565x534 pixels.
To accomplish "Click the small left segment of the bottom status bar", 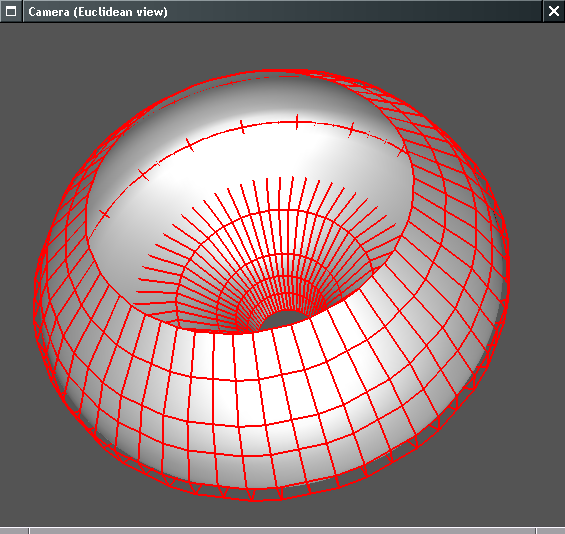I will (x=14, y=531).
